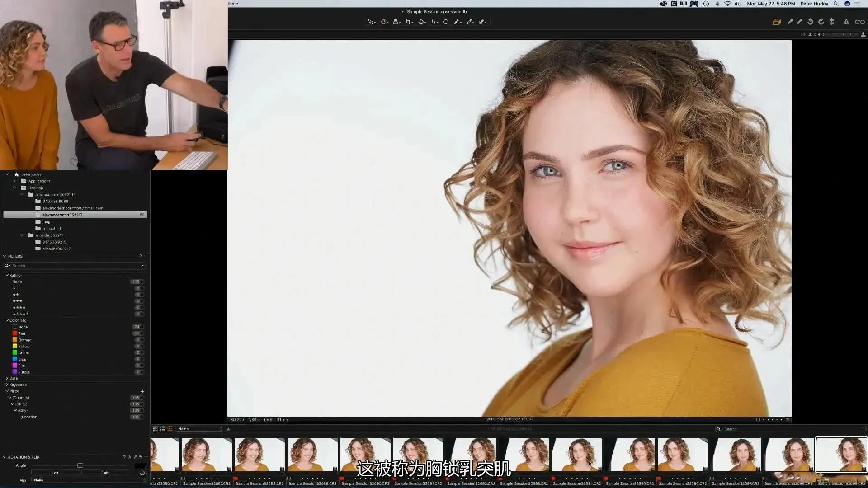Click the rotate left arrow icon
Image resolution: width=868 pixels, height=488 pixels.
[x=810, y=22]
